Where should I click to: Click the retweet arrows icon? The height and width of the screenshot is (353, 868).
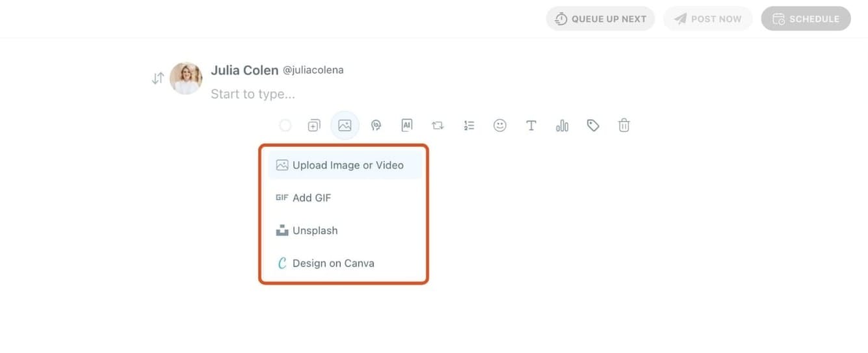coord(438,125)
